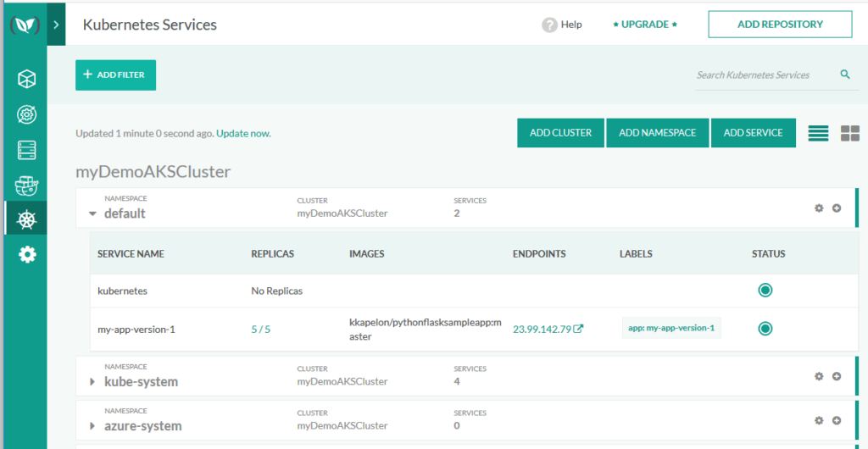This screenshot has width=868, height=449.
Task: Switch to grid view layout
Action: point(849,133)
